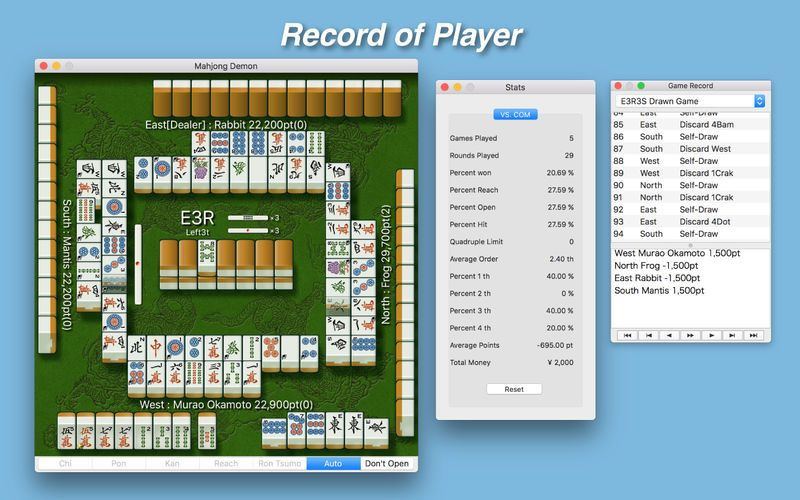Select record row 87 South Discard West
This screenshot has height=500, width=800.
690,149
